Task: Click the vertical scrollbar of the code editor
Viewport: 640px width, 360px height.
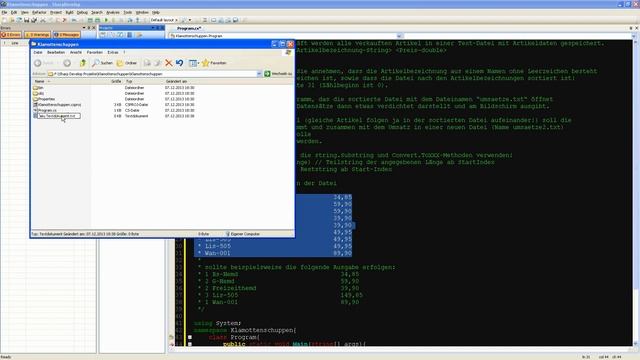Action: [x=636, y=192]
